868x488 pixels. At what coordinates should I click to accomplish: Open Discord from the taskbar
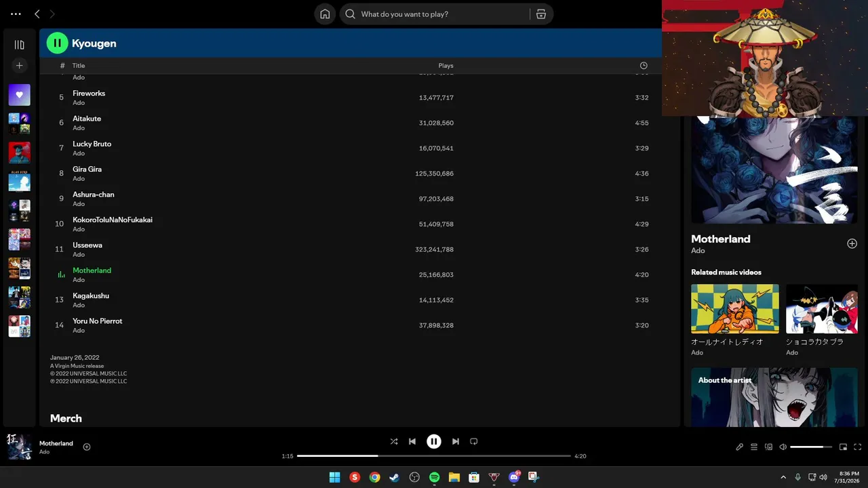pyautogui.click(x=514, y=477)
